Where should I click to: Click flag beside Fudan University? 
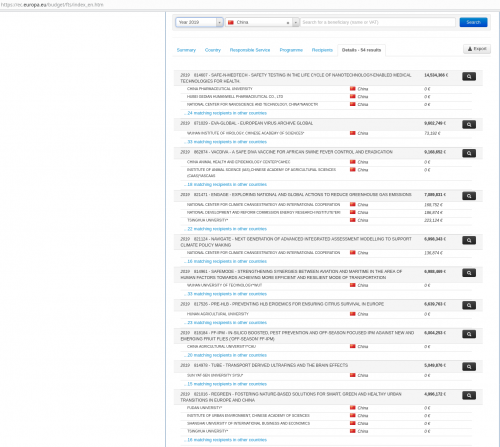(x=353, y=408)
